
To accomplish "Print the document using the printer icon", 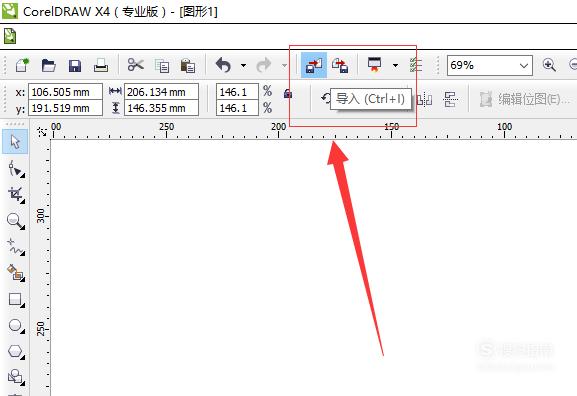I will click(101, 66).
